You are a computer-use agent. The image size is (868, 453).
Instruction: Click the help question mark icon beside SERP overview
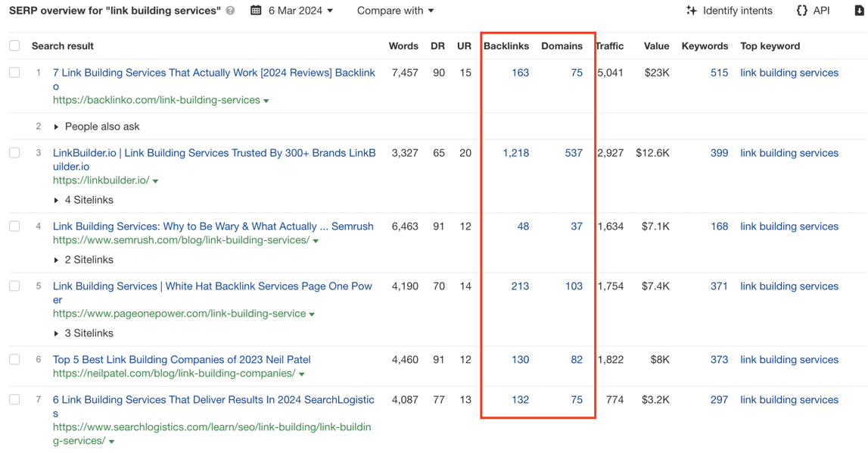click(x=230, y=11)
